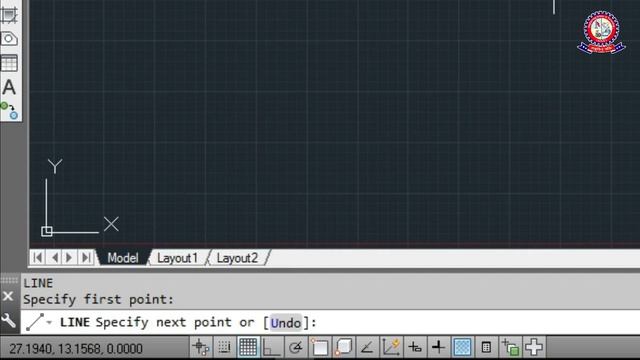Image resolution: width=640 pixels, height=360 pixels.
Task: Toggle the Annotation Monitor icon
Action: pyautogui.click(x=533, y=347)
